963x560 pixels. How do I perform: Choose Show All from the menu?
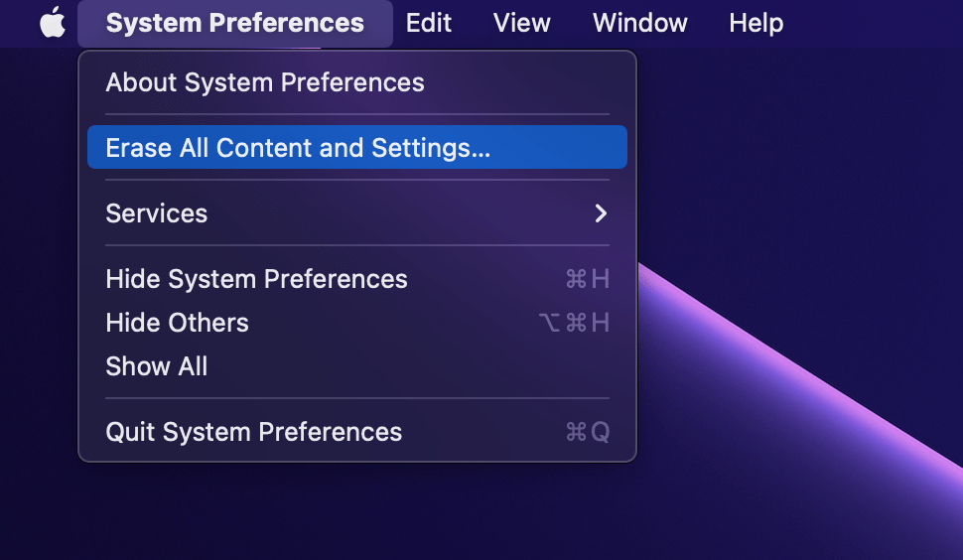point(356,366)
